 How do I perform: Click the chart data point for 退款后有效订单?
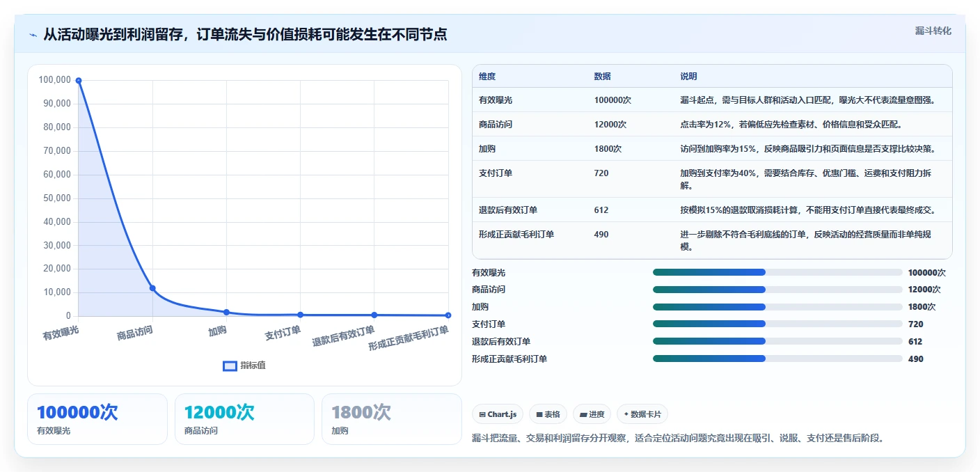coord(374,315)
